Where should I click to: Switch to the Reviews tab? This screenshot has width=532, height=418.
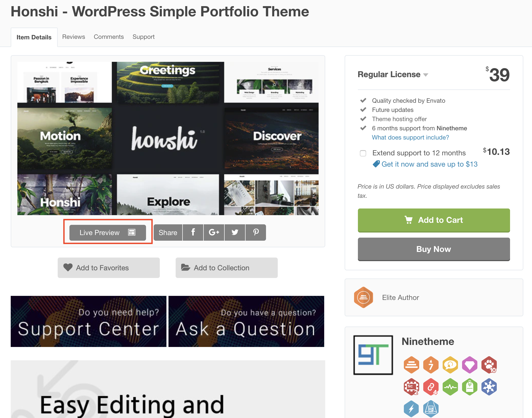tap(74, 37)
